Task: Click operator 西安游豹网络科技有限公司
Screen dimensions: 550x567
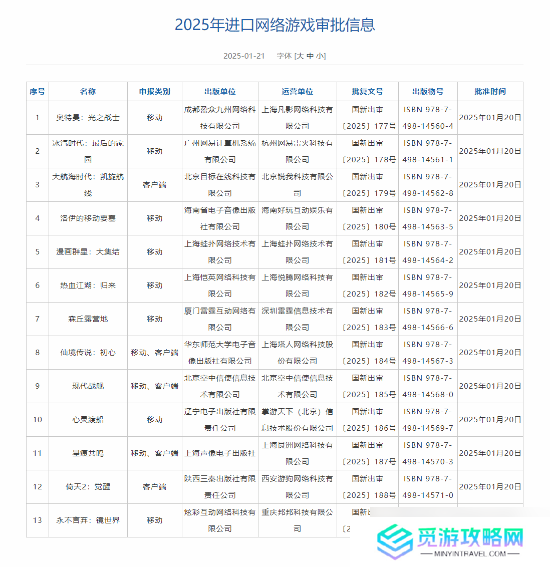Action: 297,487
